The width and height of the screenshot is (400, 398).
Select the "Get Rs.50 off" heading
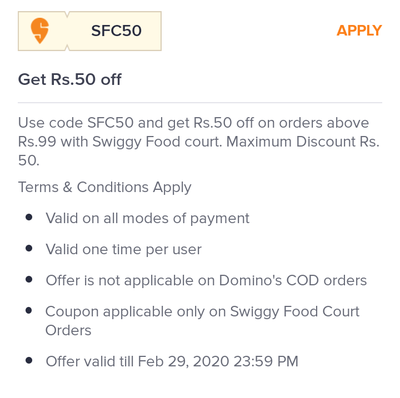[70, 80]
